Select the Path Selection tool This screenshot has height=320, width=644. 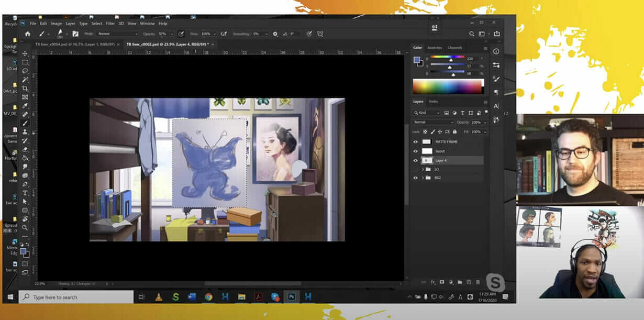click(x=25, y=201)
